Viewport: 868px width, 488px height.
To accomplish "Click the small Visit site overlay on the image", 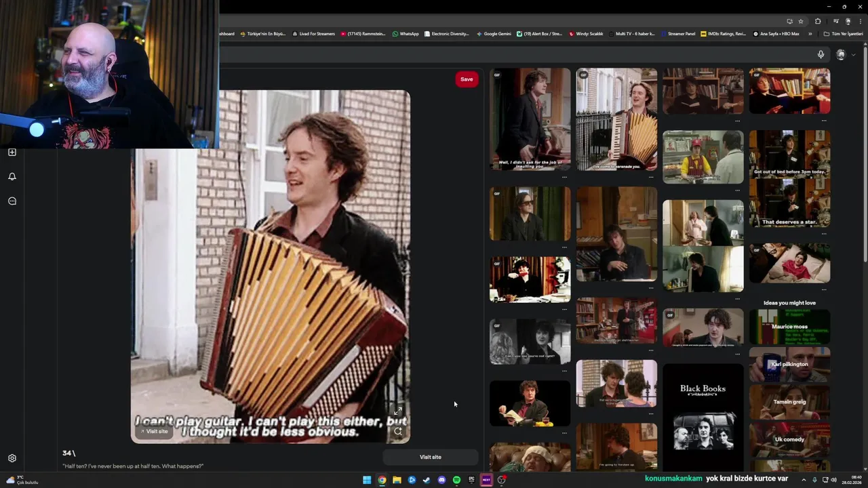I will pos(154,431).
